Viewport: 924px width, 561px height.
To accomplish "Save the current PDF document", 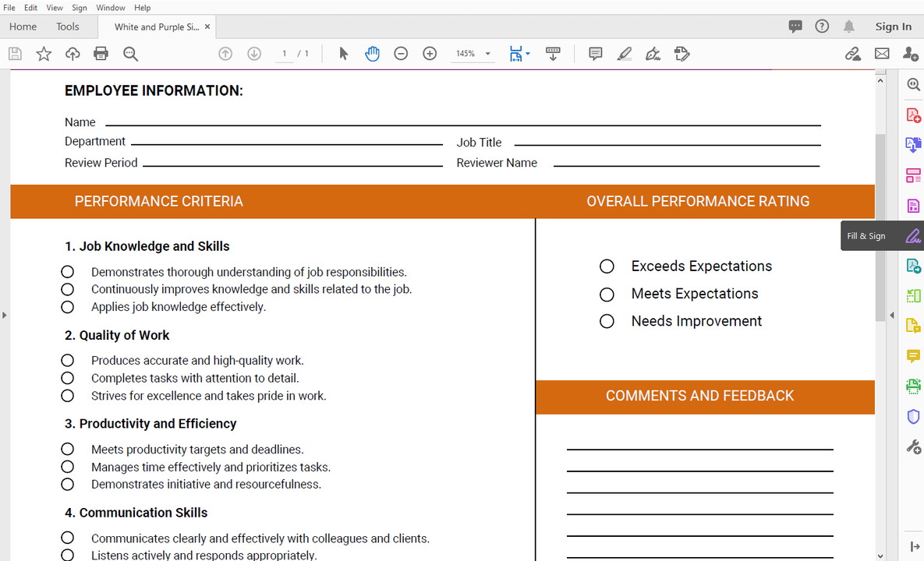I will [x=14, y=53].
